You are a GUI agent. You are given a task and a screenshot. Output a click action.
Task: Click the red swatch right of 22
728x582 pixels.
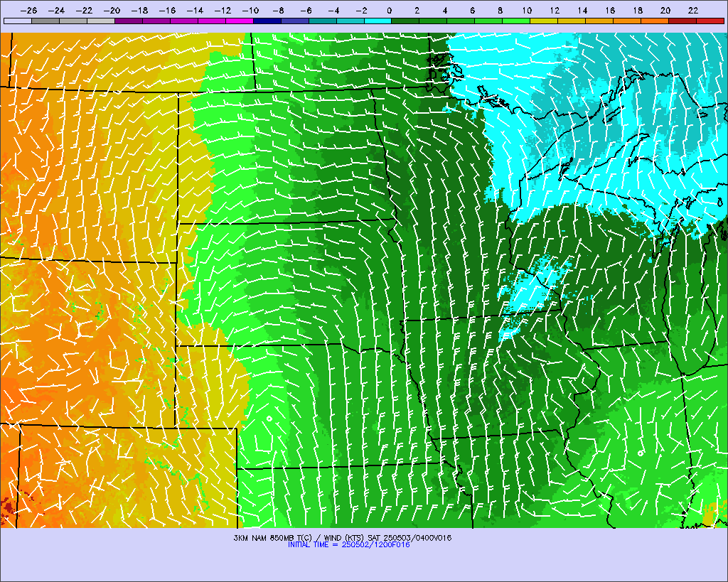tap(710, 21)
